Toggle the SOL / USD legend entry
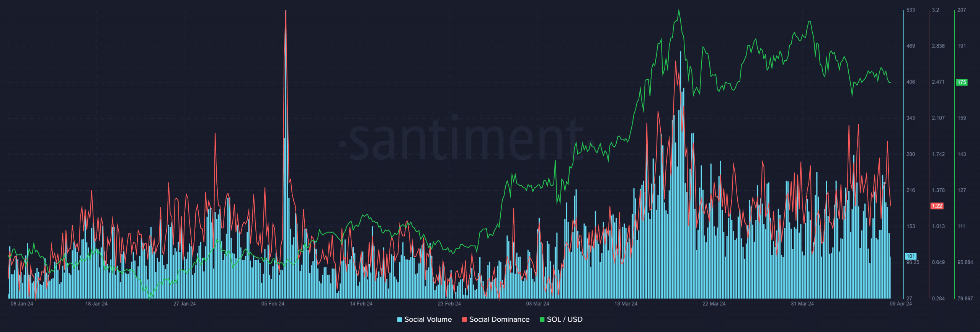 561,319
